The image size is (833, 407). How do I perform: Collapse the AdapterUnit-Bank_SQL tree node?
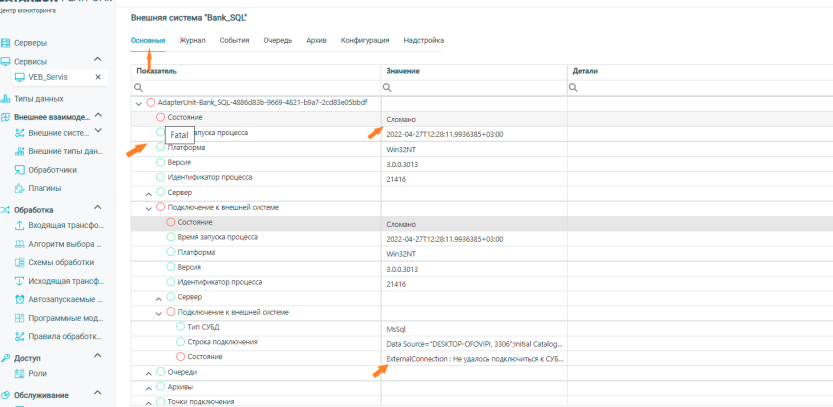coord(138,103)
